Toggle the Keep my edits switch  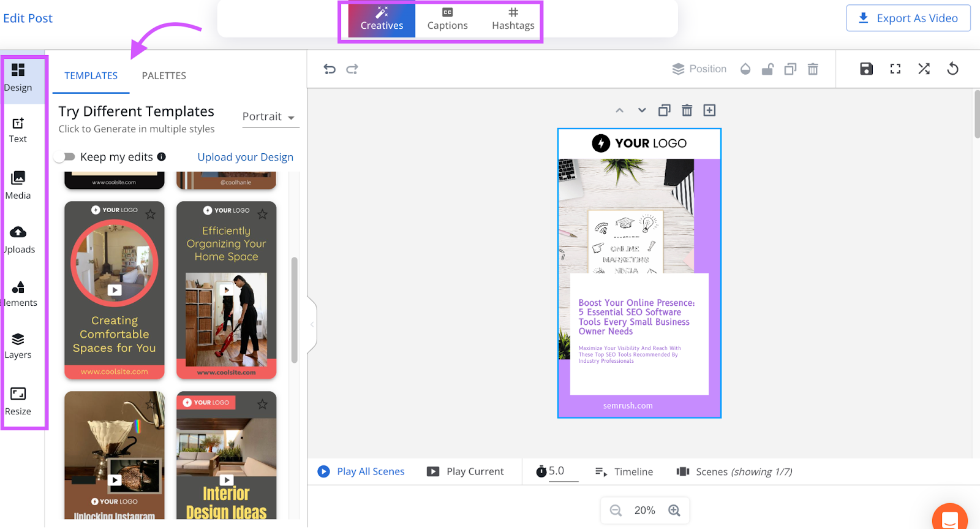64,157
